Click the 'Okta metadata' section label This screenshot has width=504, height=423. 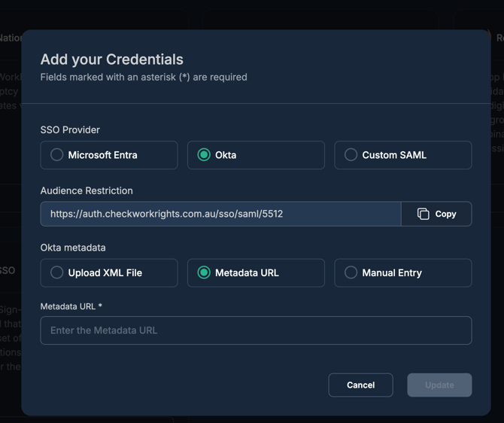tap(73, 248)
